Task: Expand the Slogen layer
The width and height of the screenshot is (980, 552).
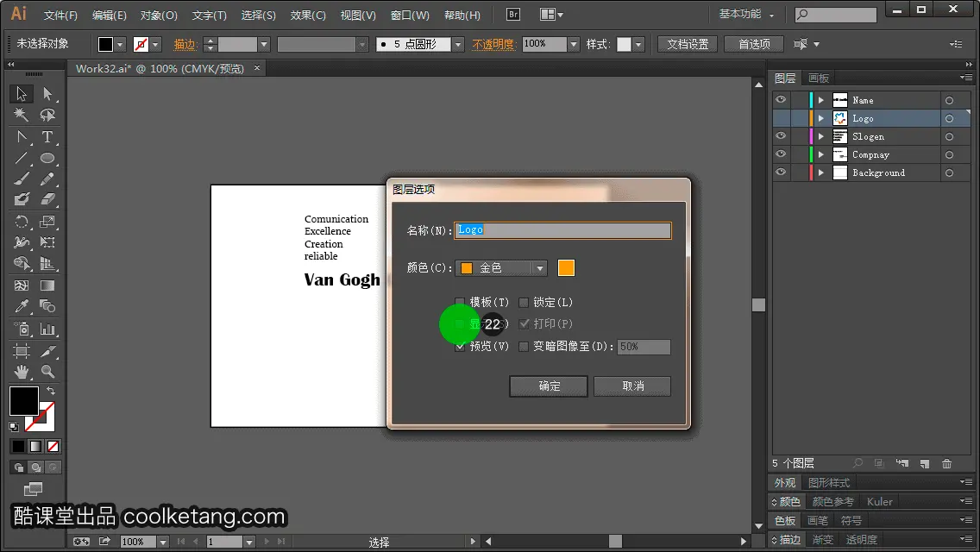Action: pos(821,136)
